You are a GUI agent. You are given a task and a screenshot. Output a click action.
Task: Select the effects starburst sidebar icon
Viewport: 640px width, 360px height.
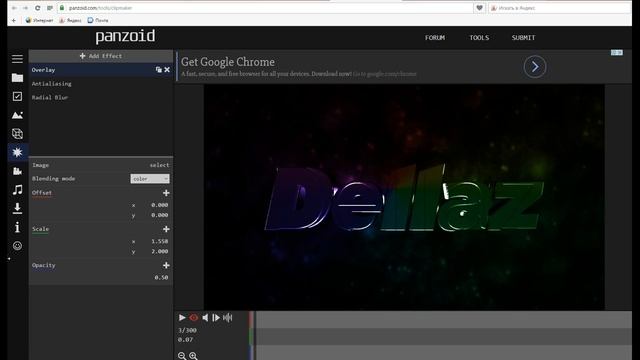click(x=17, y=152)
